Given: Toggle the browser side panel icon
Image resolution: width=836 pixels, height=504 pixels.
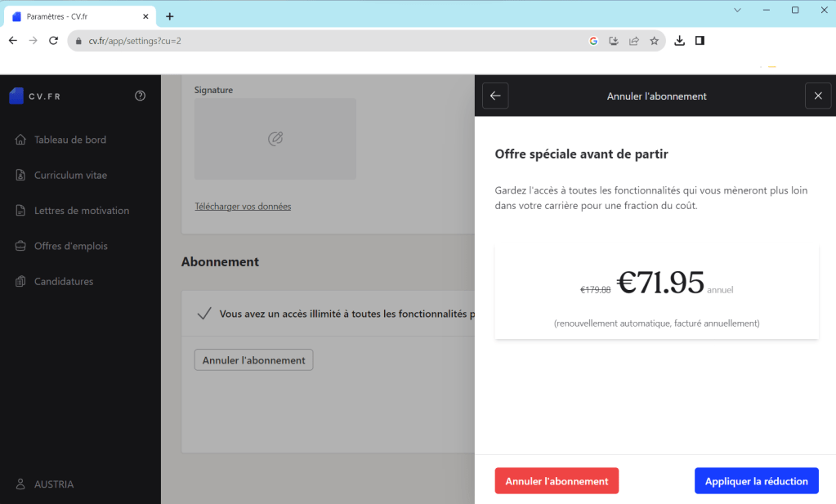Looking at the screenshot, I should coord(700,41).
